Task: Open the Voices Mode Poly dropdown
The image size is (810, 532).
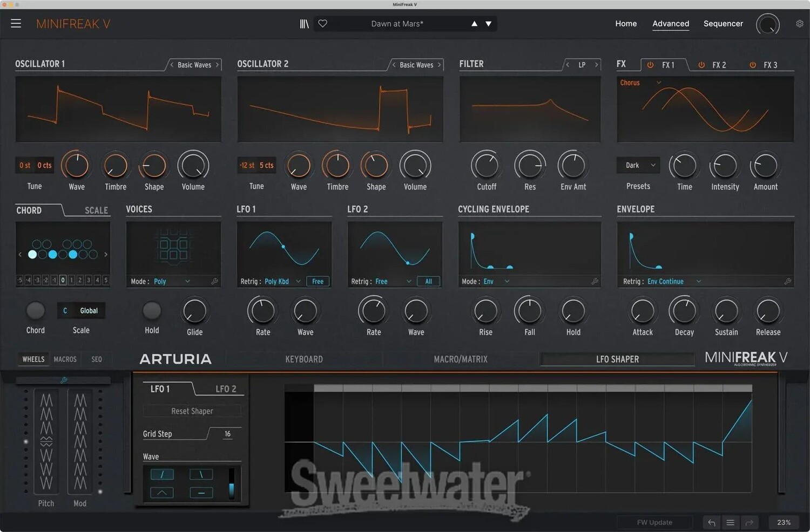Action: (x=172, y=281)
